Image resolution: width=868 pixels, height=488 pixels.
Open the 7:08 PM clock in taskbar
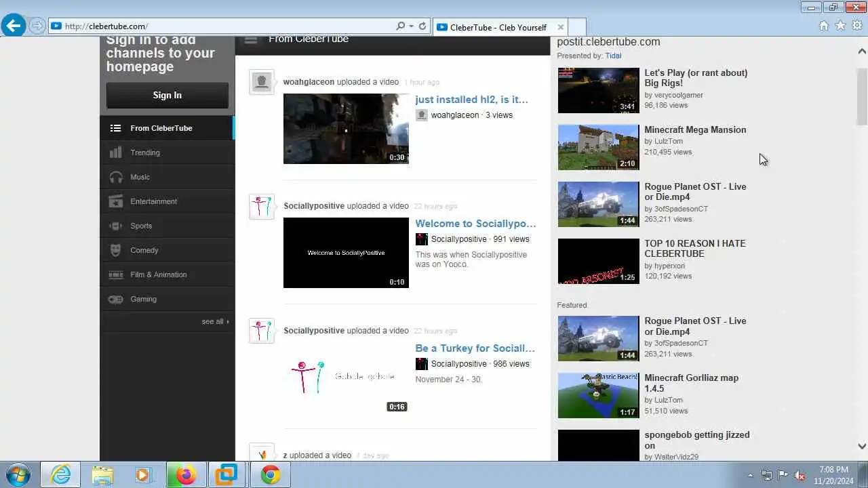point(833,475)
